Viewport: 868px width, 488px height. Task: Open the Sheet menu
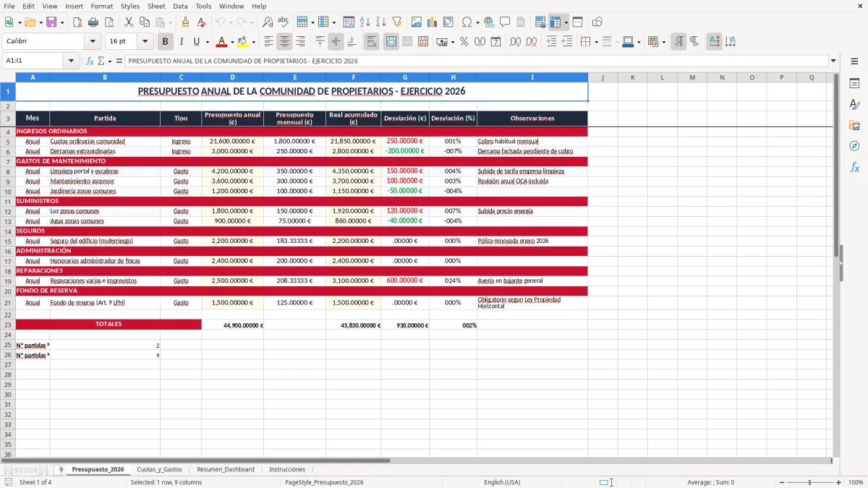point(156,6)
